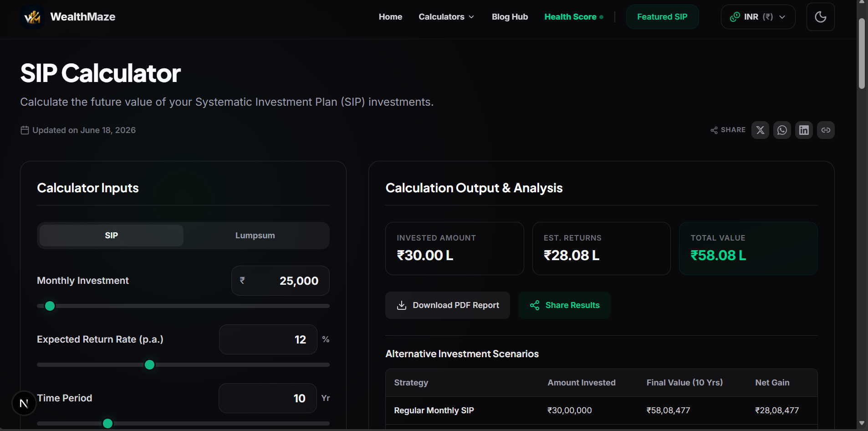
Task: Toggle dark mode moon icon
Action: coord(820,17)
